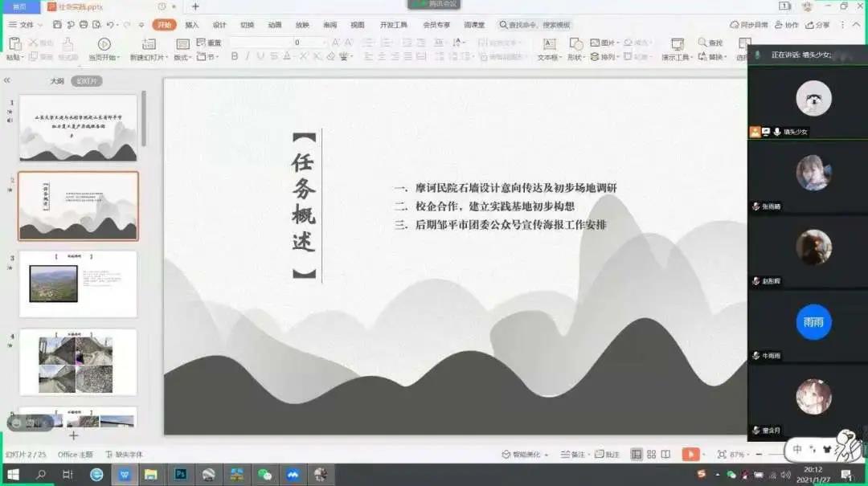Start slideshow from current slide (当页开始)
Viewport: 868px width, 486px height.
click(104, 45)
